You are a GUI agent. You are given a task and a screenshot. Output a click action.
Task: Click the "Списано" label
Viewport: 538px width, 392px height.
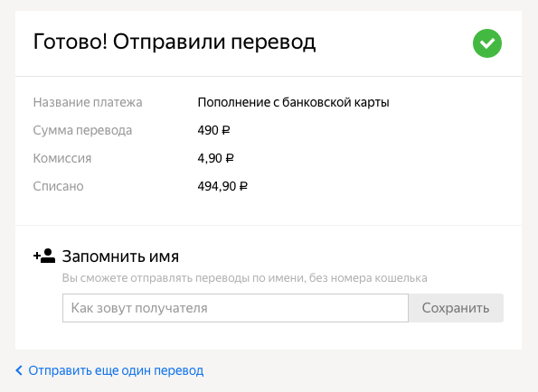(58, 186)
